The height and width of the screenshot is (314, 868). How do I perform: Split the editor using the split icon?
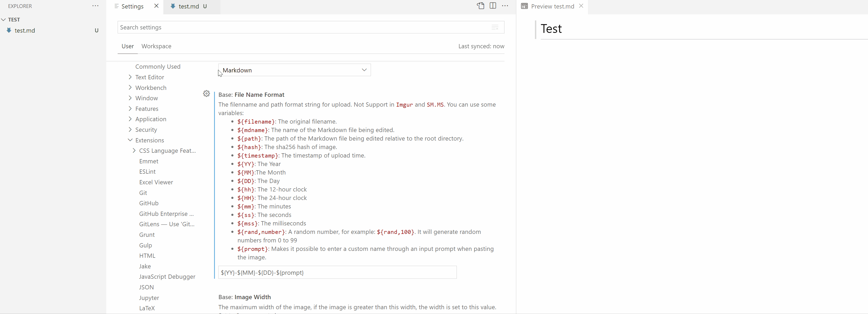pyautogui.click(x=493, y=6)
